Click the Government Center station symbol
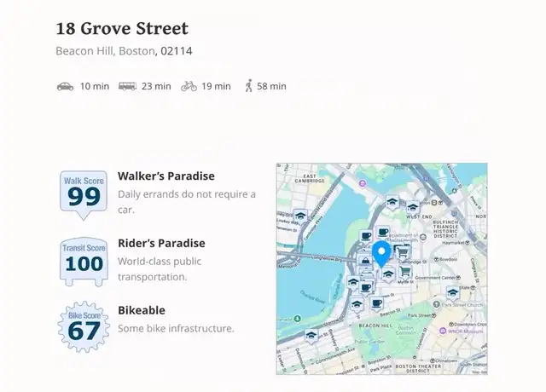546x392 pixels. tap(458, 278)
